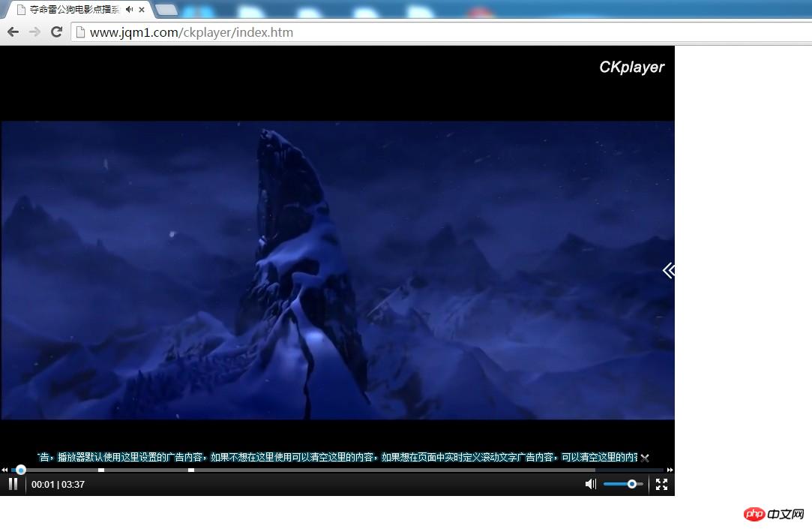Click the fast-forward arrows right of the progress bar
The image size is (812, 529).
click(670, 470)
